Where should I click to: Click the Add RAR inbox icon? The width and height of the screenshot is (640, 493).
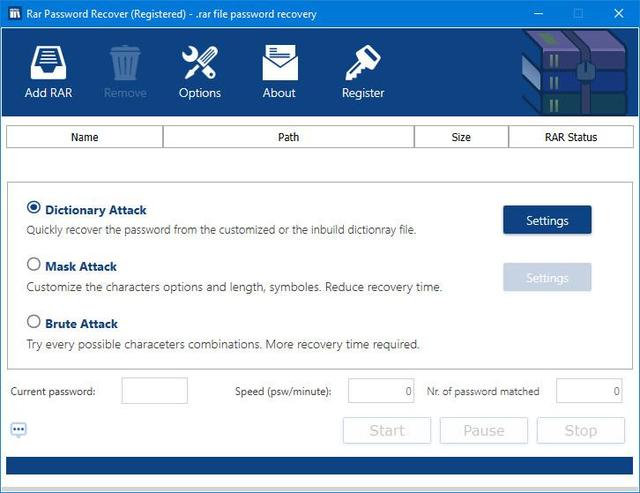[49, 64]
